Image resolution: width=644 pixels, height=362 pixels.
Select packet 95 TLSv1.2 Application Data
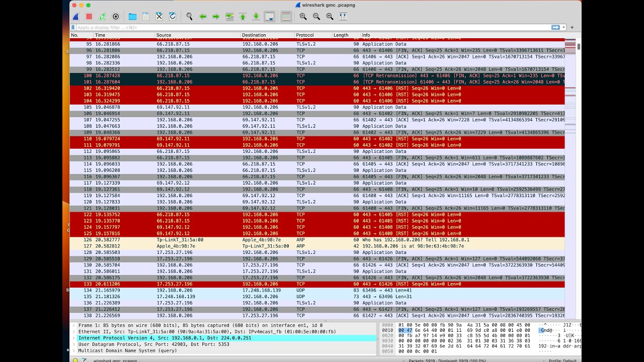(x=317, y=44)
